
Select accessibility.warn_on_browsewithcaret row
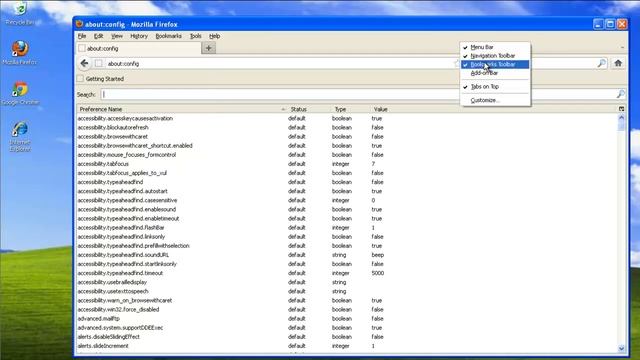(x=347, y=300)
